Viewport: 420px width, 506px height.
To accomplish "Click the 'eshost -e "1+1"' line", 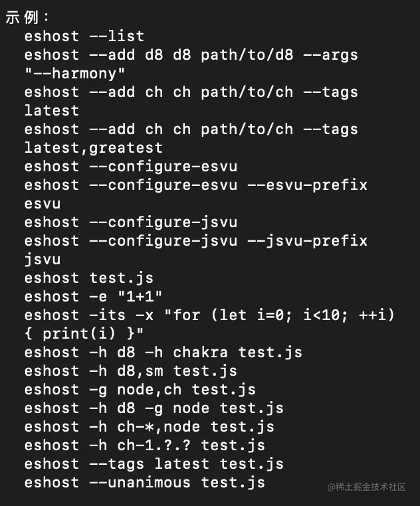I will point(93,296).
